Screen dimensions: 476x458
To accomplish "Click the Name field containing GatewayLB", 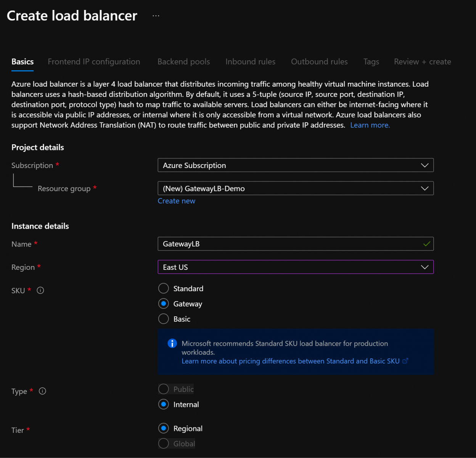I will pyautogui.click(x=290, y=244).
